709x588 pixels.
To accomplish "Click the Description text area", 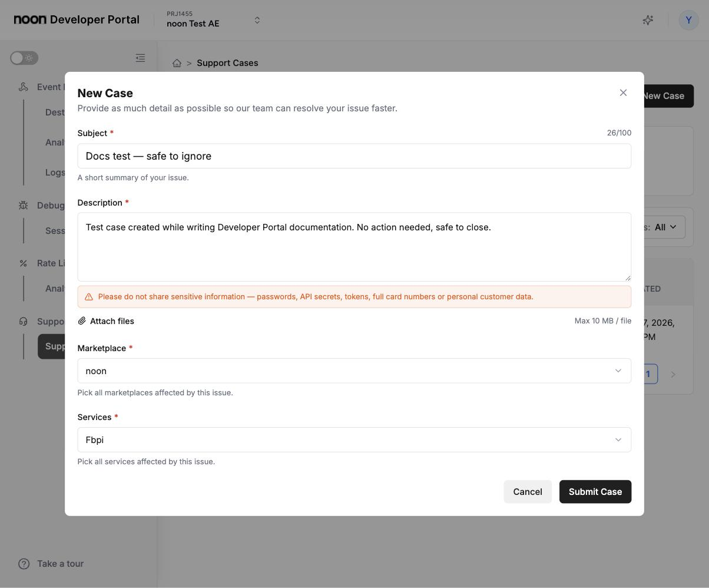I will (354, 247).
